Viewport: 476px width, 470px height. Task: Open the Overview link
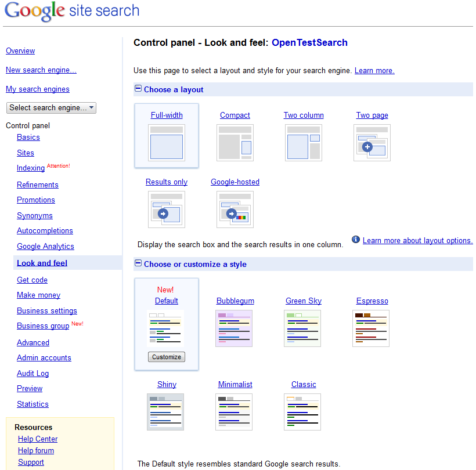pos(20,50)
